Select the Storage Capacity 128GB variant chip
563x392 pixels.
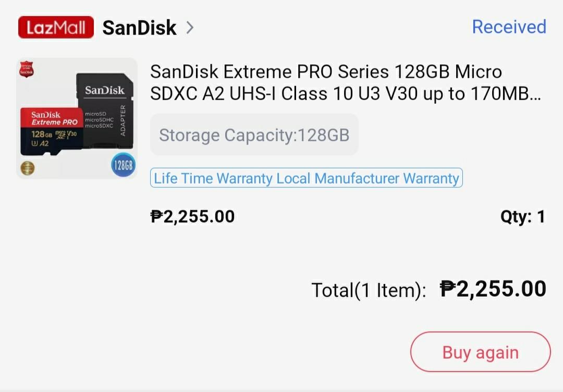click(x=254, y=134)
